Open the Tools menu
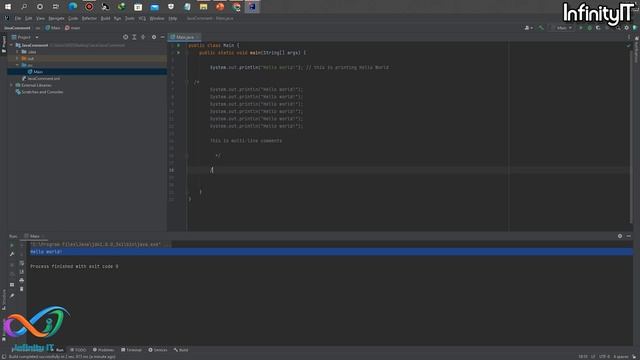The image size is (640, 360). [x=129, y=18]
